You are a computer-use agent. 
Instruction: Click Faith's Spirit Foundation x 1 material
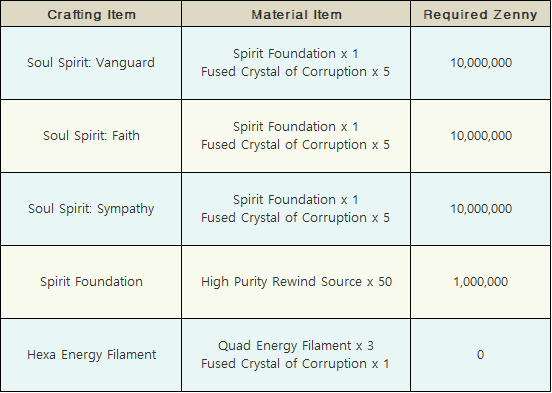pyautogui.click(x=296, y=127)
